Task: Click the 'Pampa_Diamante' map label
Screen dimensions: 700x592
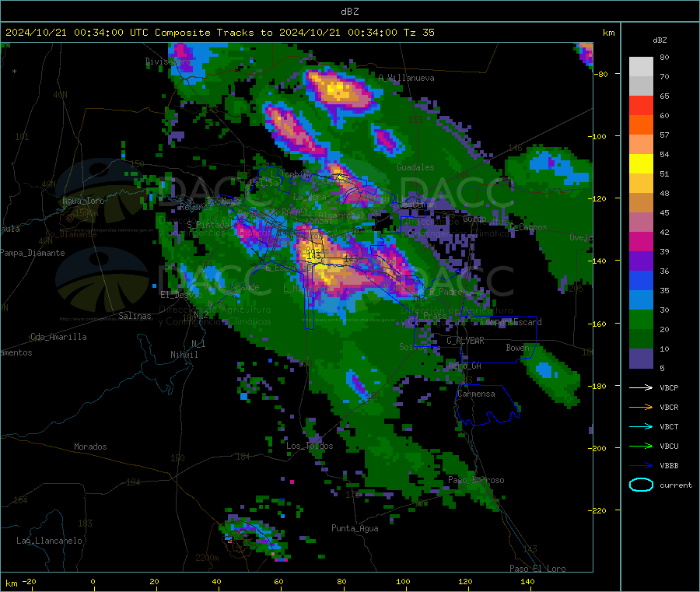Action: point(33,253)
